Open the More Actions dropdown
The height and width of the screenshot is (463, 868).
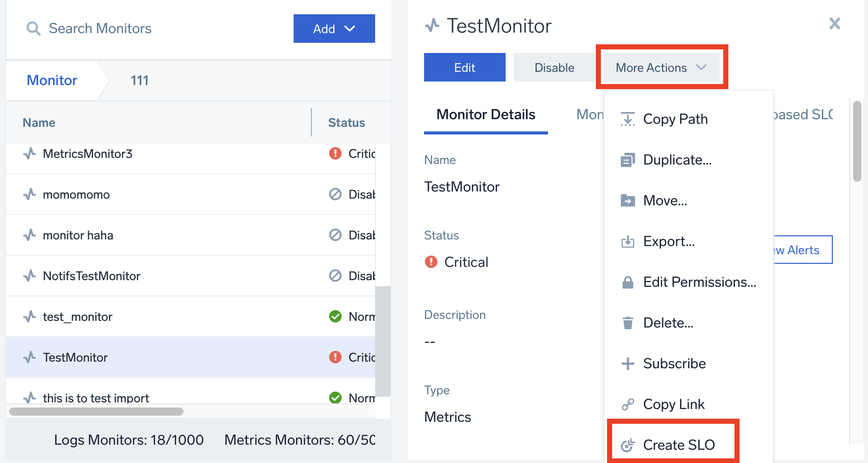(661, 67)
